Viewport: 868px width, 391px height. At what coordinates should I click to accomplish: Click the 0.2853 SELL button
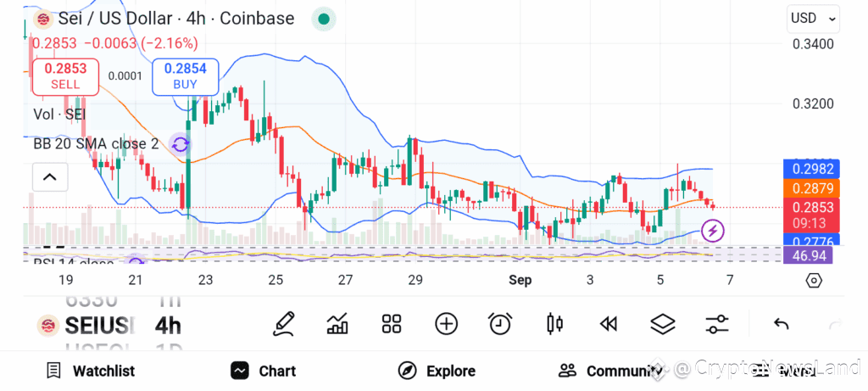click(x=65, y=76)
